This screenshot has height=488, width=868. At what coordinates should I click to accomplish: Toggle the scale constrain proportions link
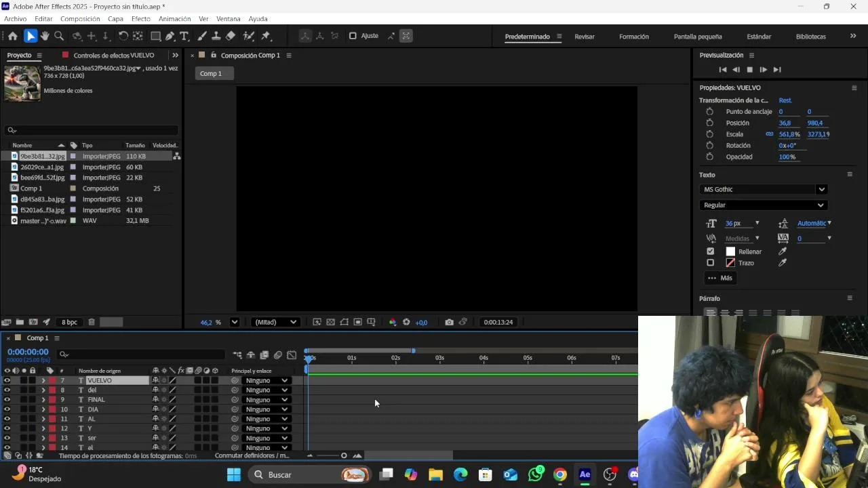pyautogui.click(x=769, y=134)
